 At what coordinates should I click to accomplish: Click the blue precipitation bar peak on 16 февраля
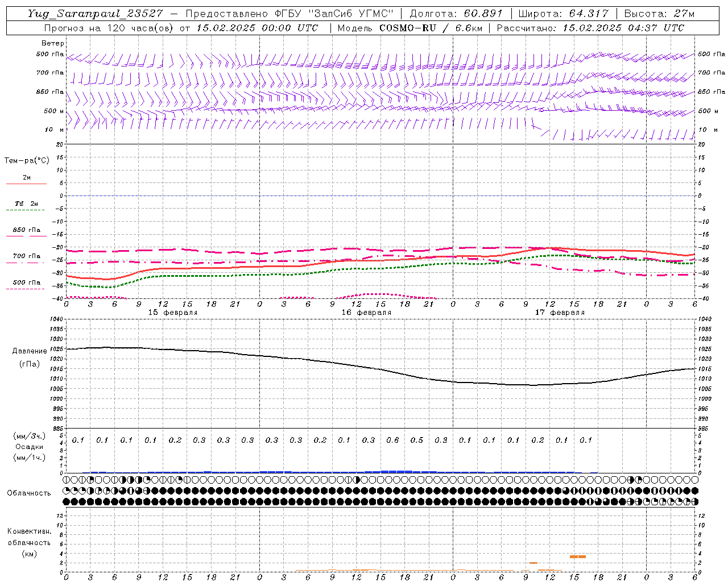point(396,471)
